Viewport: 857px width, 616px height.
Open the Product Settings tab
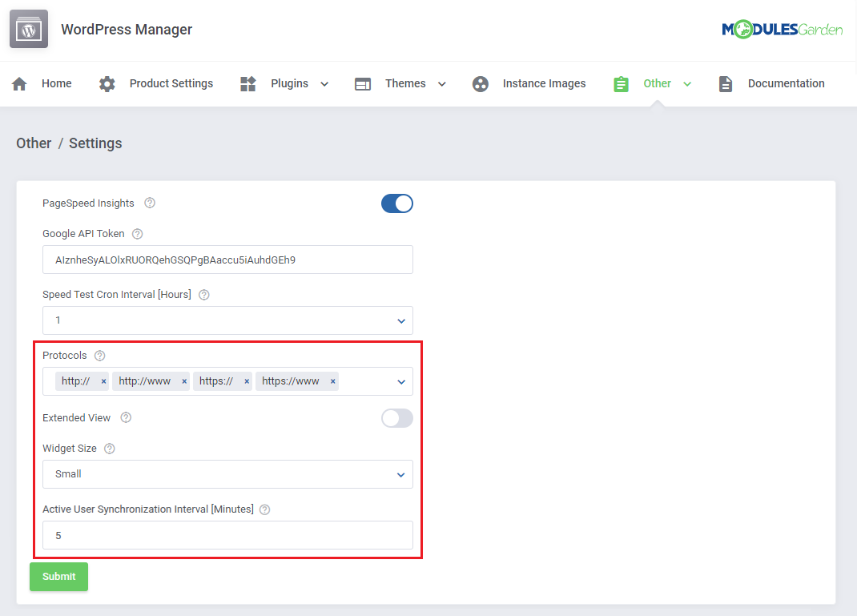tap(171, 83)
